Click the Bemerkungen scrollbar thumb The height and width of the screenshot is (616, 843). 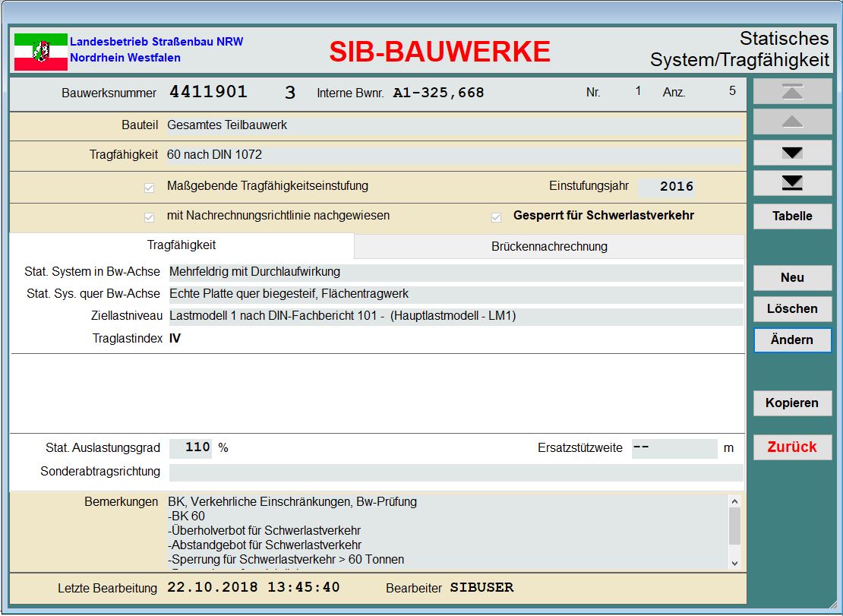tap(734, 526)
